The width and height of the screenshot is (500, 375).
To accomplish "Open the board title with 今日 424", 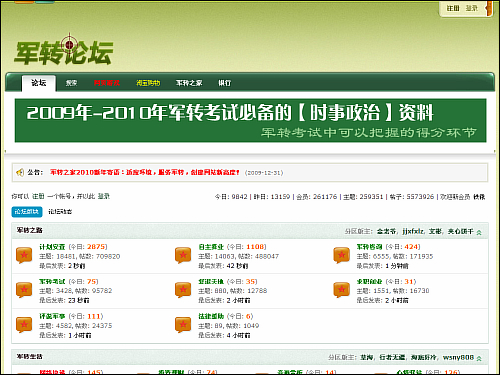I will pyautogui.click(x=369, y=247).
